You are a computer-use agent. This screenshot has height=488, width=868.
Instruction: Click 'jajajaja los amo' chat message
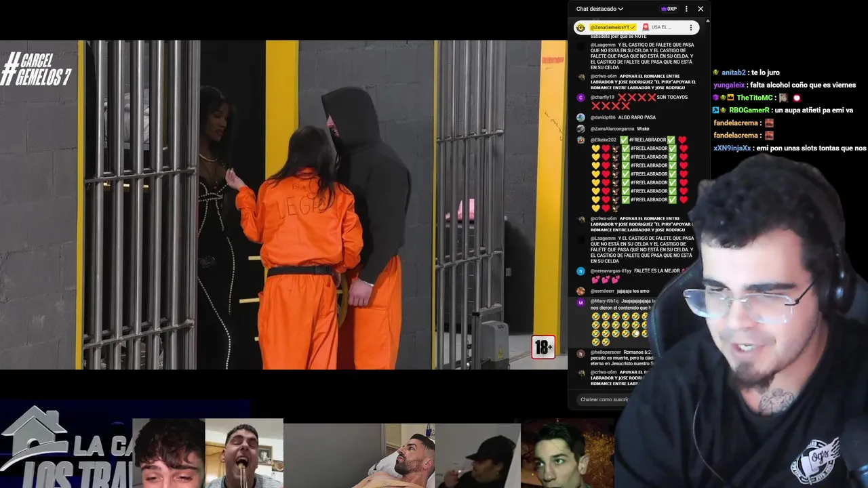(x=633, y=291)
